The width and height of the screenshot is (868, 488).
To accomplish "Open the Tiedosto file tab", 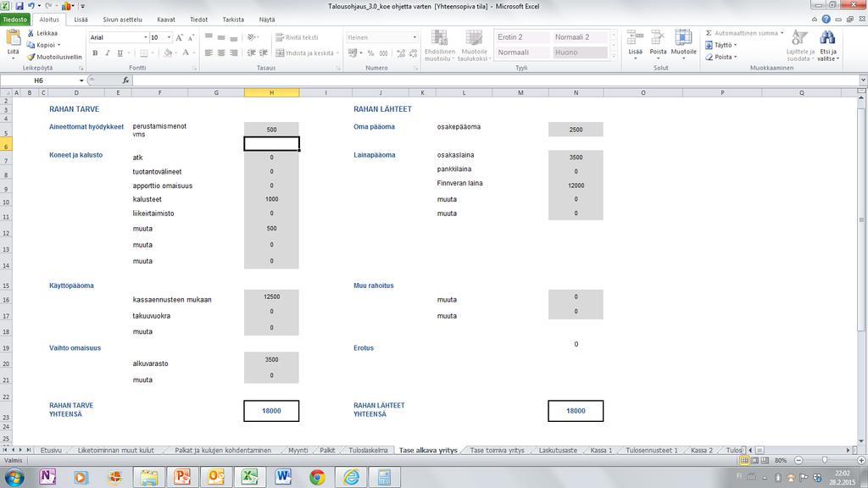I will tap(15, 19).
